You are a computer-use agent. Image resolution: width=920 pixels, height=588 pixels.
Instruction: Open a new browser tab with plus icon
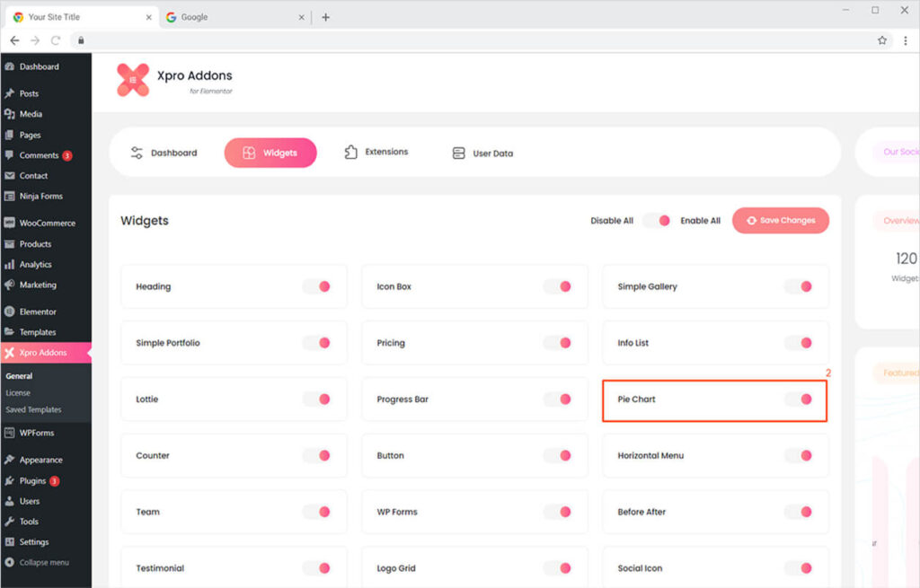[325, 17]
